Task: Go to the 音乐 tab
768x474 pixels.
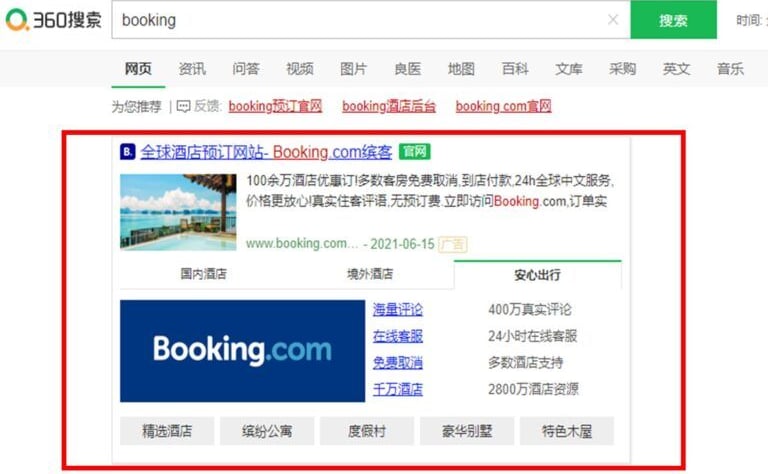Action: click(x=731, y=69)
